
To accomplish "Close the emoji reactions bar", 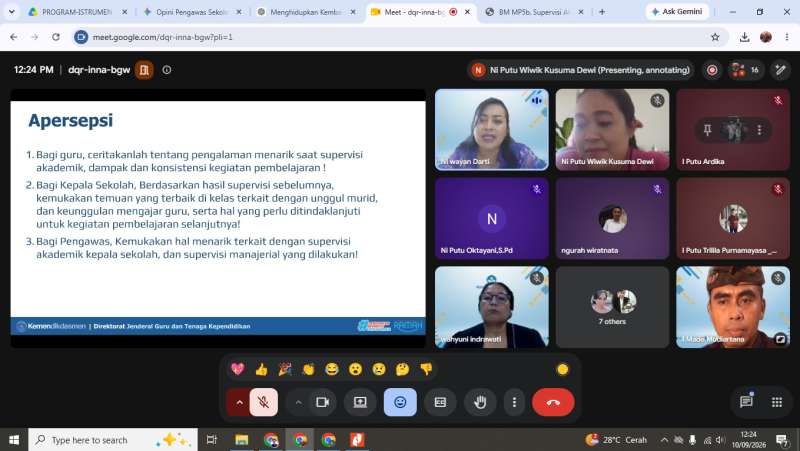I will point(400,402).
